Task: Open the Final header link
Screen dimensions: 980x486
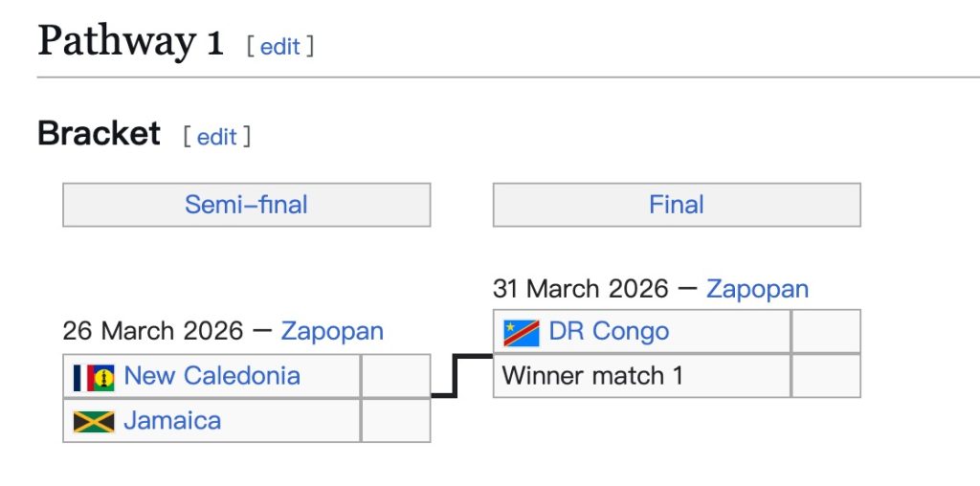Action: tap(677, 205)
